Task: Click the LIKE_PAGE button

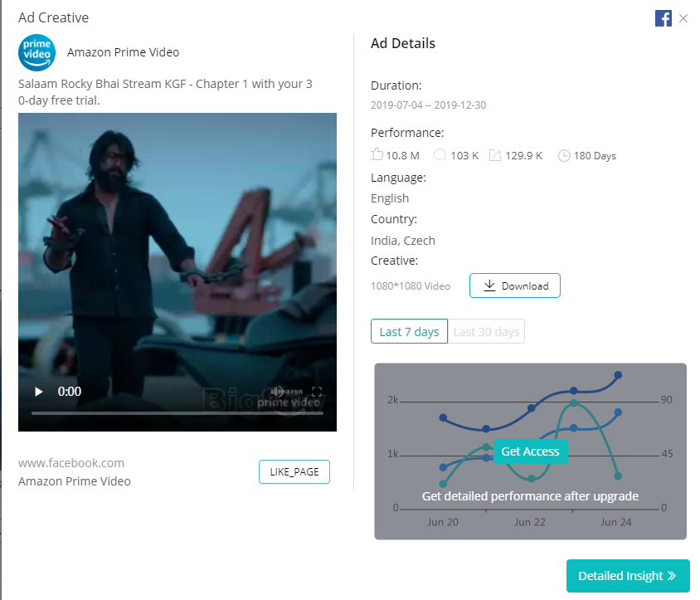Action: pyautogui.click(x=294, y=471)
